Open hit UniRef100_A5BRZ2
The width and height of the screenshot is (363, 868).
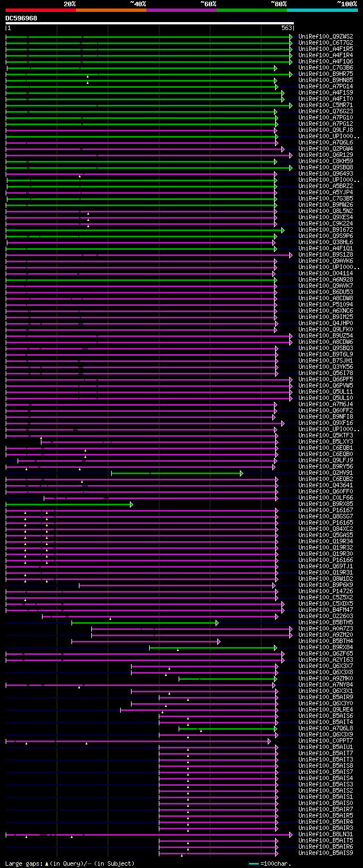click(326, 186)
